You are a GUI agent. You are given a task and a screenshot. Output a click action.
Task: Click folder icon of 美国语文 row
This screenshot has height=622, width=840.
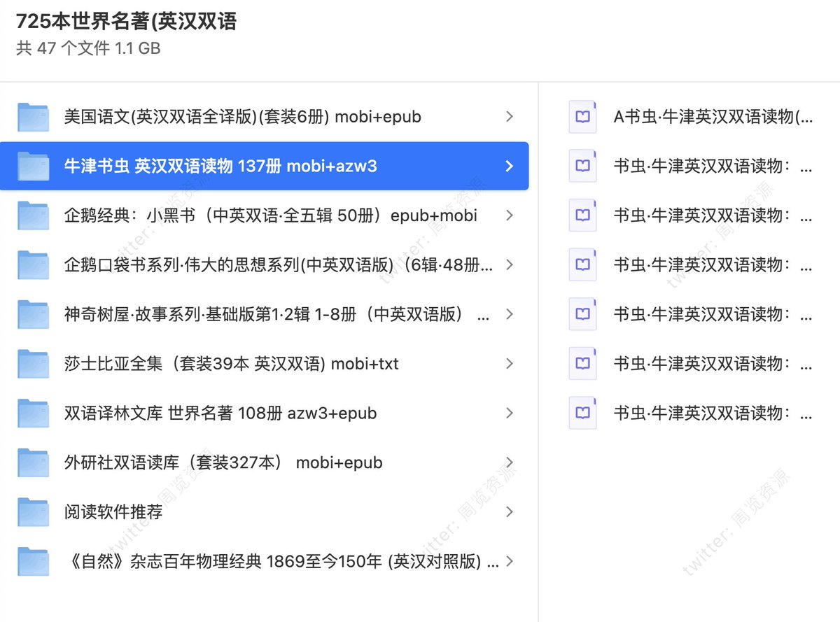(x=33, y=117)
